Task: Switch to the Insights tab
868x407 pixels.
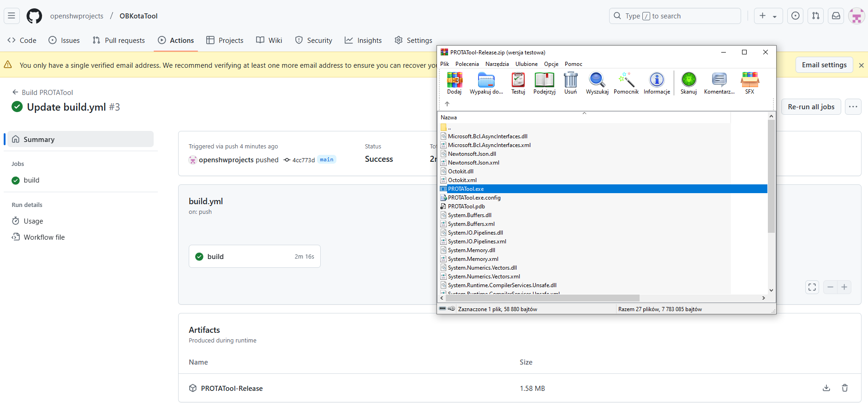Action: coord(364,41)
